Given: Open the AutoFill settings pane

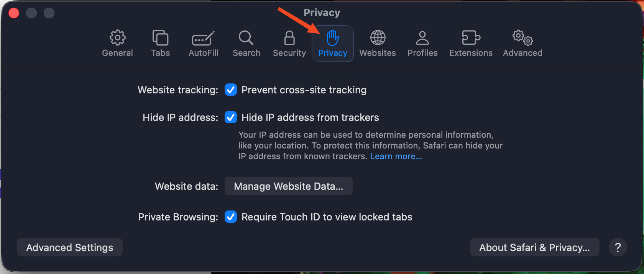Looking at the screenshot, I should pyautogui.click(x=203, y=39).
